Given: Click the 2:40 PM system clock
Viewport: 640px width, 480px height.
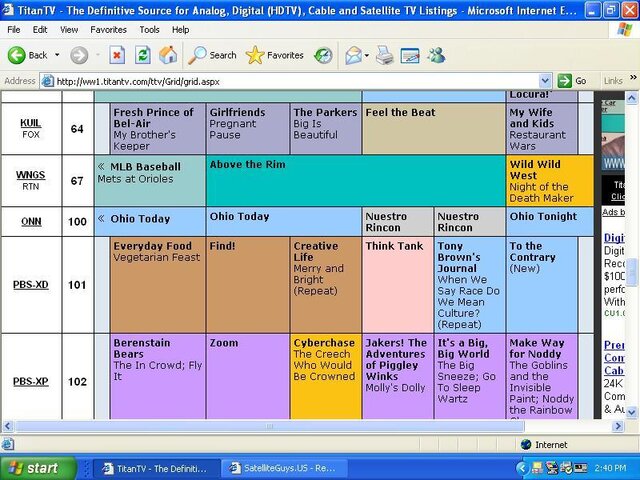Looking at the screenshot, I should coord(610,468).
